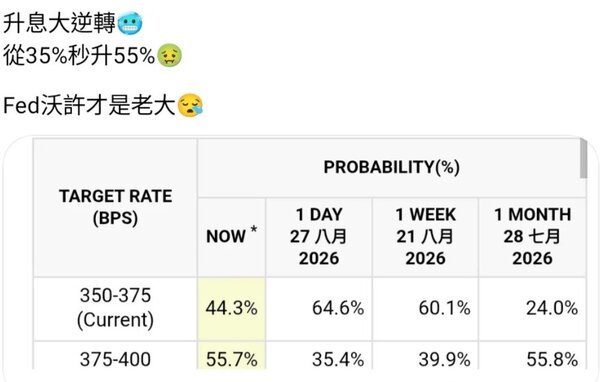The width and height of the screenshot is (600, 382).
Task: Click the 24.0% one-month probability cell
Action: tap(532, 309)
